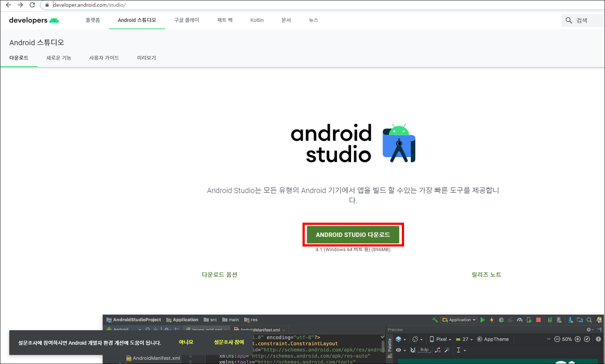The image size is (605, 364).
Task: Click the browser forward arrow
Action: [20, 5]
